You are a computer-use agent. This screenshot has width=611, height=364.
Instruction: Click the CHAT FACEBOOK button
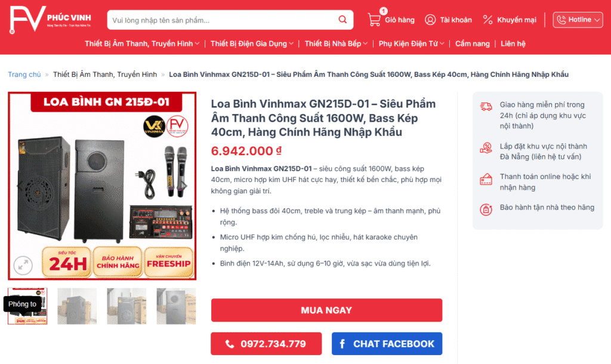tap(387, 344)
